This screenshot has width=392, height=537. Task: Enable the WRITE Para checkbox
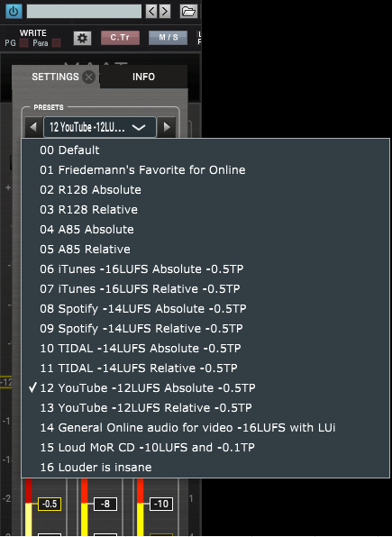[56, 43]
